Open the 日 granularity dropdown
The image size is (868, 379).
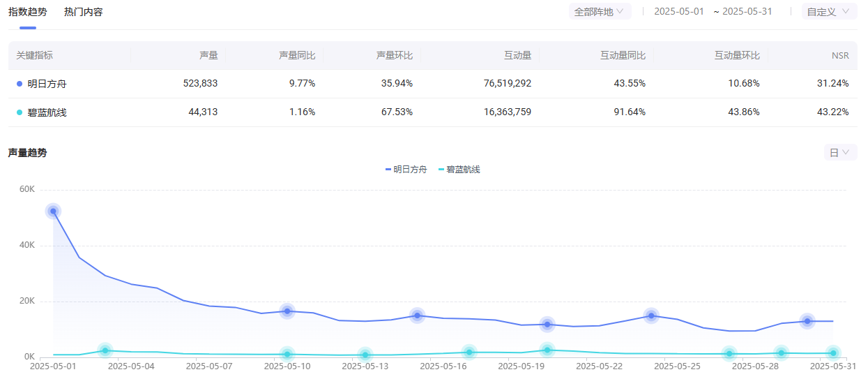[x=840, y=152]
